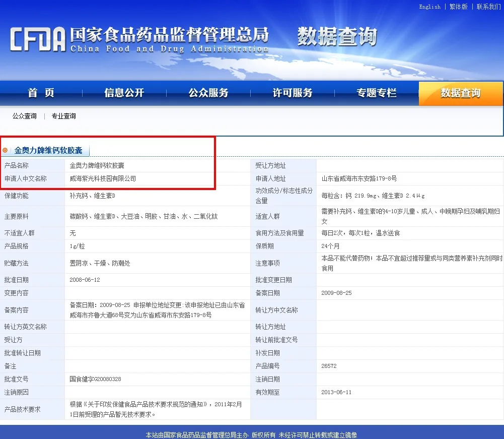Select the 注意事项 value 本品不能代替药物
Viewport: 504px width, 439px height.
tap(412, 263)
